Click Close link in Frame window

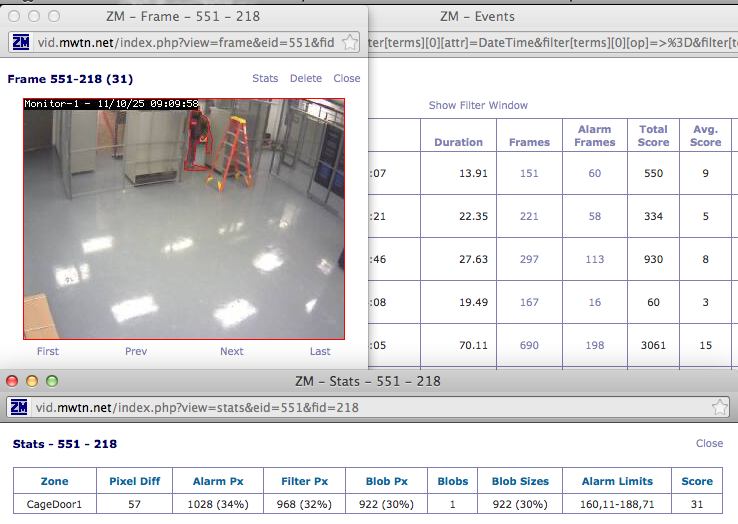point(347,78)
